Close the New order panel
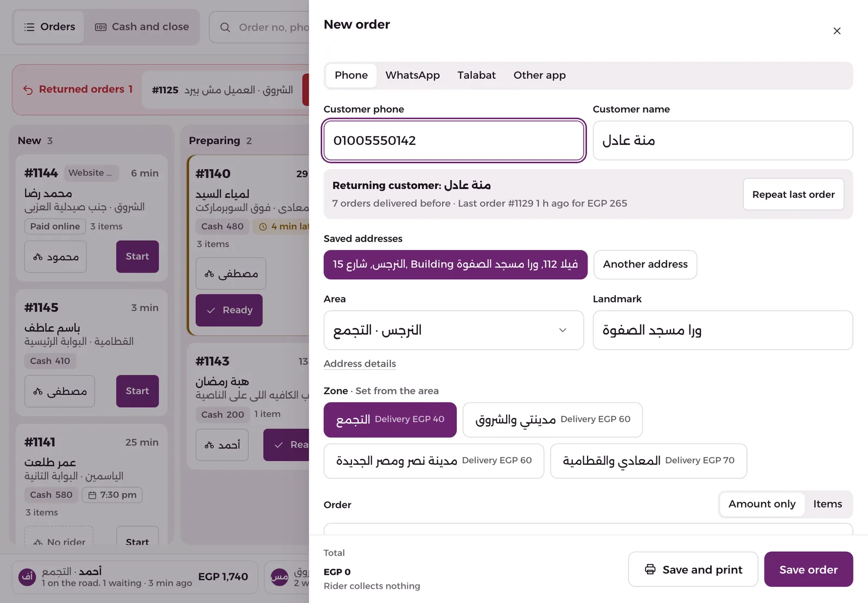Viewport: 868px width, 603px height. 837,31
